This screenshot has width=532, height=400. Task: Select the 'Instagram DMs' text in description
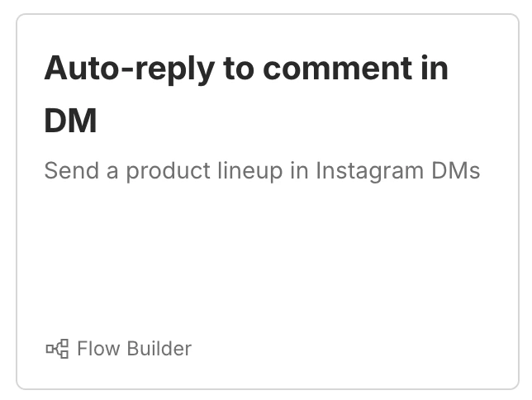398,170
